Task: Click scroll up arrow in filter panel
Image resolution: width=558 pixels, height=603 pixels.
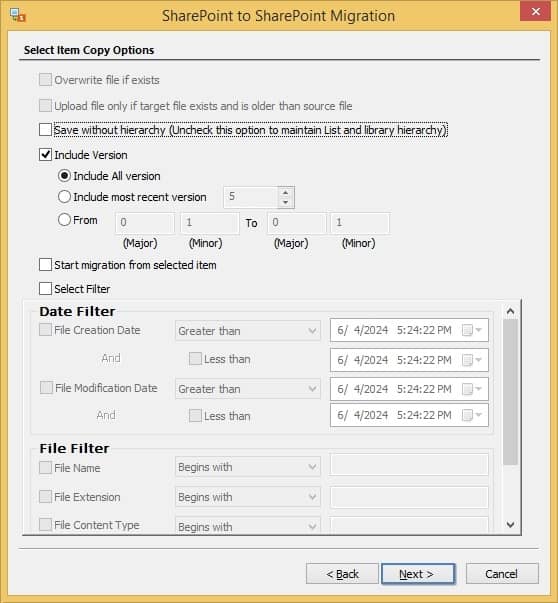Action: tap(511, 311)
